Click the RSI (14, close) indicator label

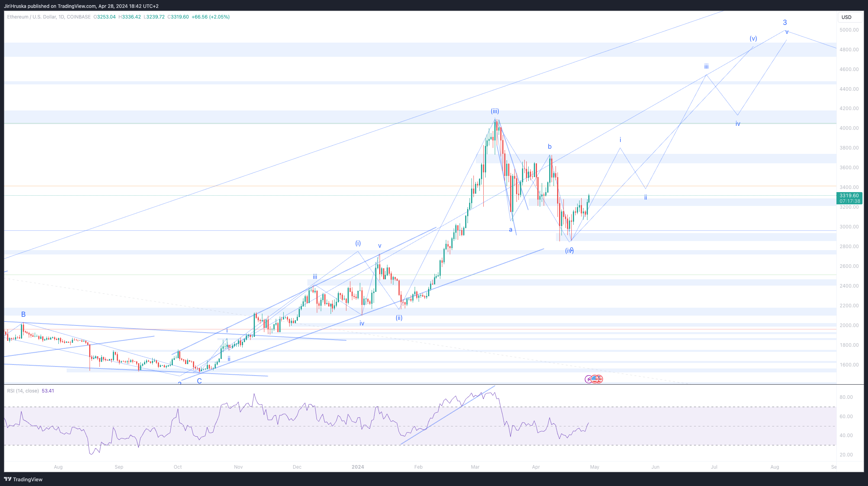23,391
